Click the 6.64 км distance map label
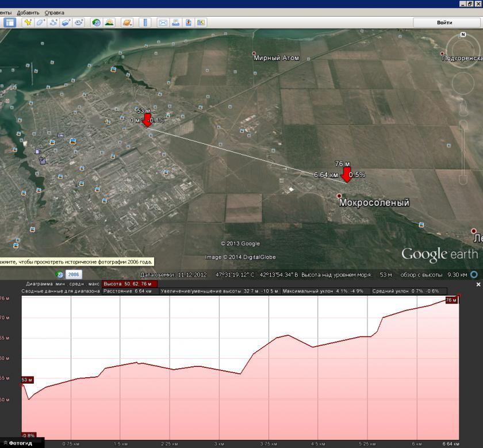This screenshot has width=483, height=448. pos(326,175)
